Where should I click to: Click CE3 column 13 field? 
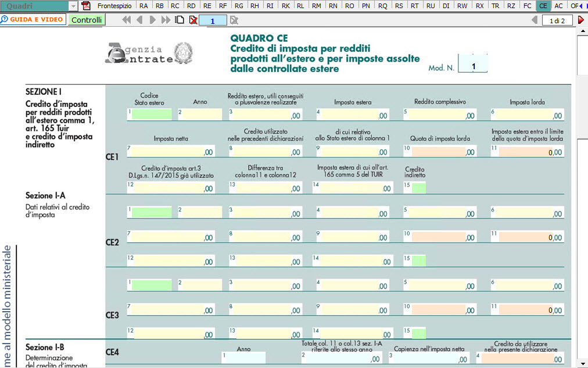(x=265, y=334)
